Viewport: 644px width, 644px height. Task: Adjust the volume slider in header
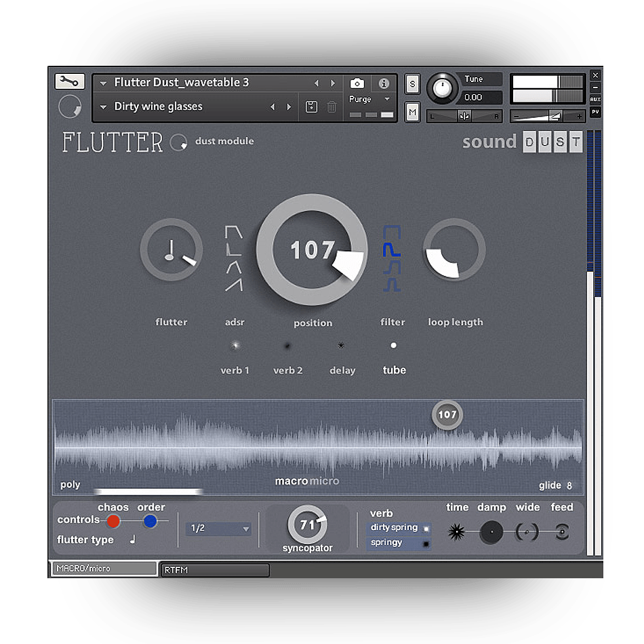coord(548,117)
